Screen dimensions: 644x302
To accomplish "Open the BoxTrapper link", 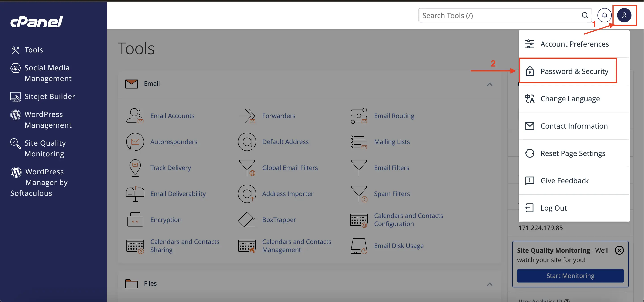I will [279, 220].
